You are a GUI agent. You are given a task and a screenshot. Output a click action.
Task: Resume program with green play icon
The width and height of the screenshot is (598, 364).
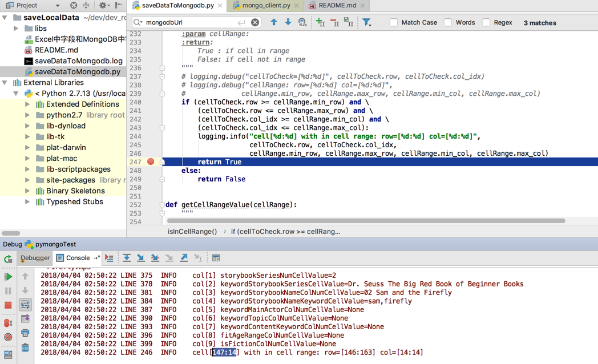8,276
